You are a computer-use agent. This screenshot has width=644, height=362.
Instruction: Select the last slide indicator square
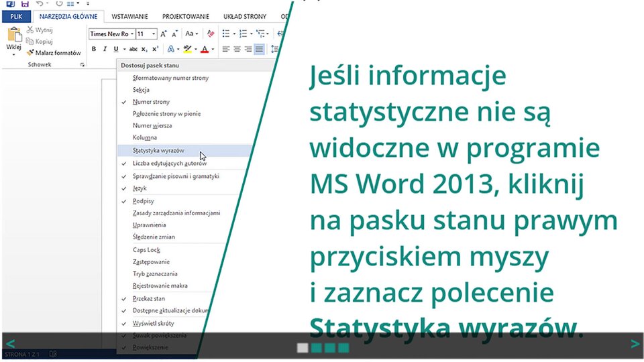[343, 348]
